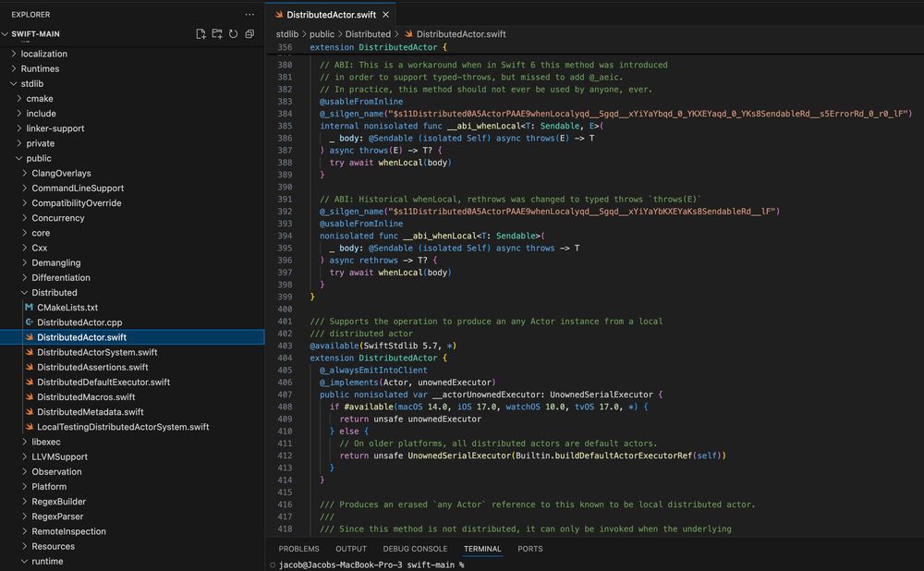Image resolution: width=924 pixels, height=571 pixels.
Task: Click Swift icon beside LocalTestingDistributedActorSystem.swift
Action: tap(29, 427)
